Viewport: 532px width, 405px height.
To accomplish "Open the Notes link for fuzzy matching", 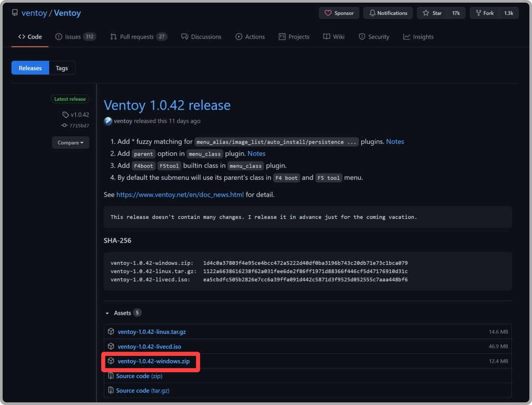I will [395, 142].
